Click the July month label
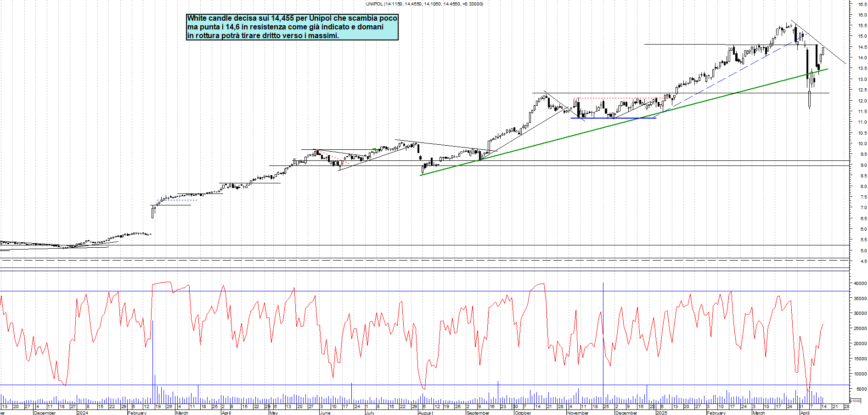Screen dimensions: 868x415 tap(370, 413)
